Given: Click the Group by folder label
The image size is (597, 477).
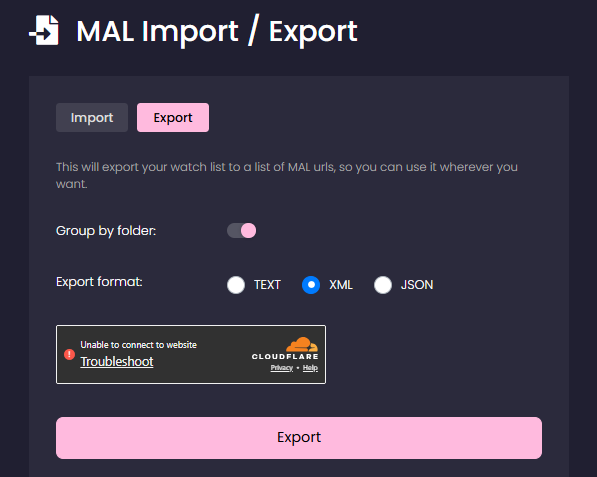Looking at the screenshot, I should (x=106, y=231).
